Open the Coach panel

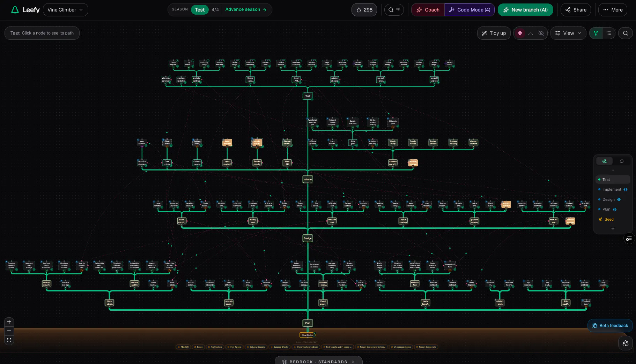pos(428,10)
